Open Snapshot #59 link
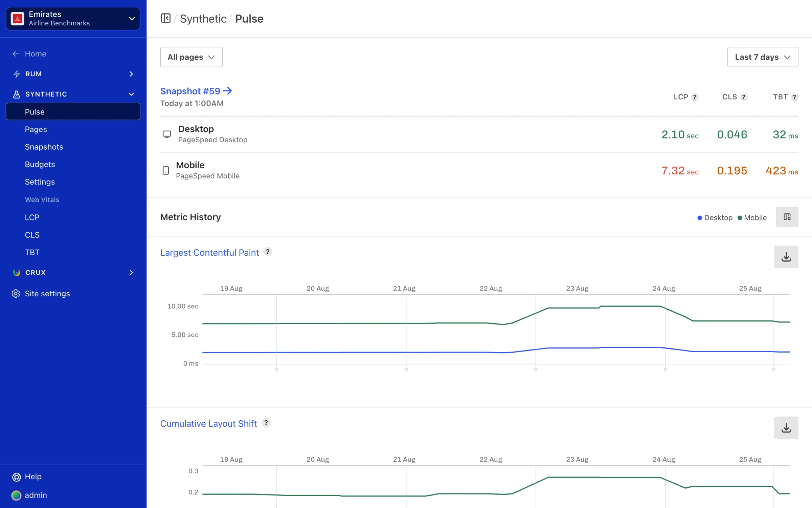 click(x=196, y=91)
